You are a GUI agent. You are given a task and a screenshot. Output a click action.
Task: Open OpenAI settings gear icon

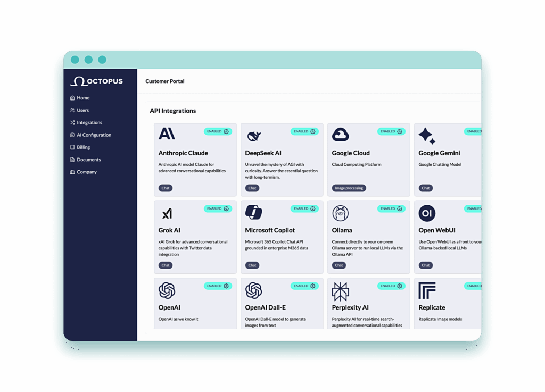click(226, 286)
